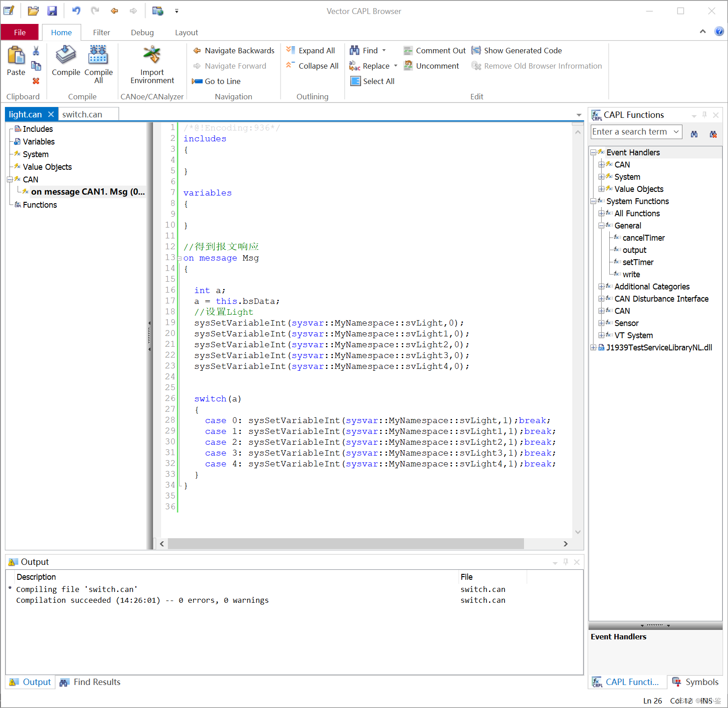Screen dimensions: 728x708
Task: Pin the Output panel
Action: tap(566, 562)
